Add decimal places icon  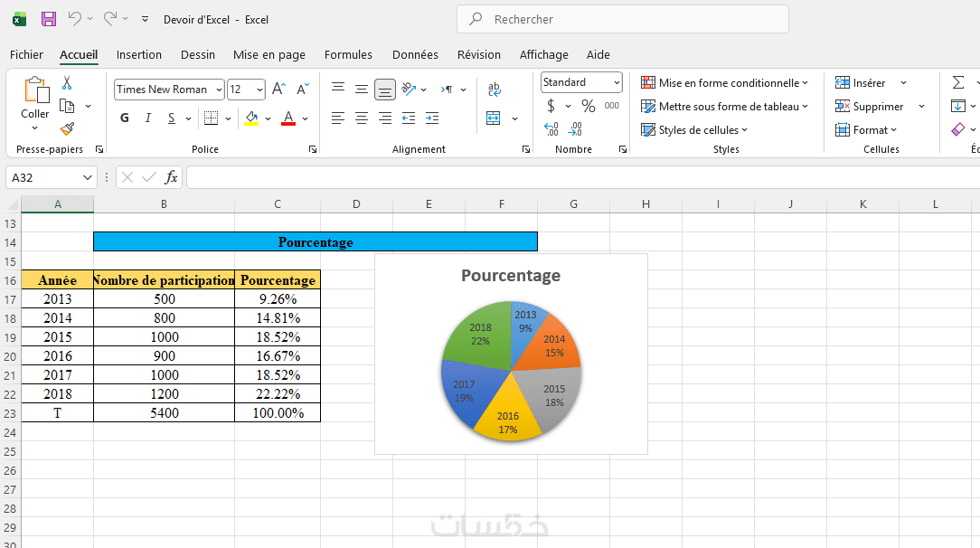[x=551, y=129]
